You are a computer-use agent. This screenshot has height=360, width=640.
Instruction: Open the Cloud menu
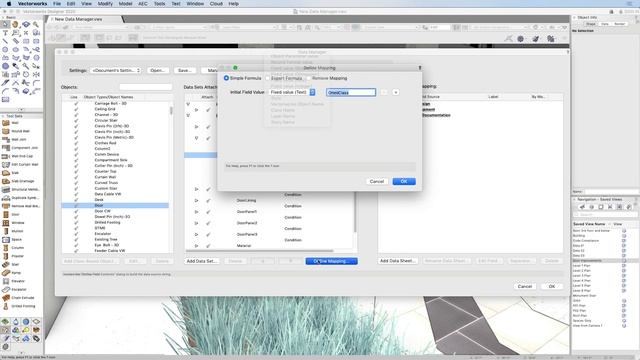click(x=216, y=4)
